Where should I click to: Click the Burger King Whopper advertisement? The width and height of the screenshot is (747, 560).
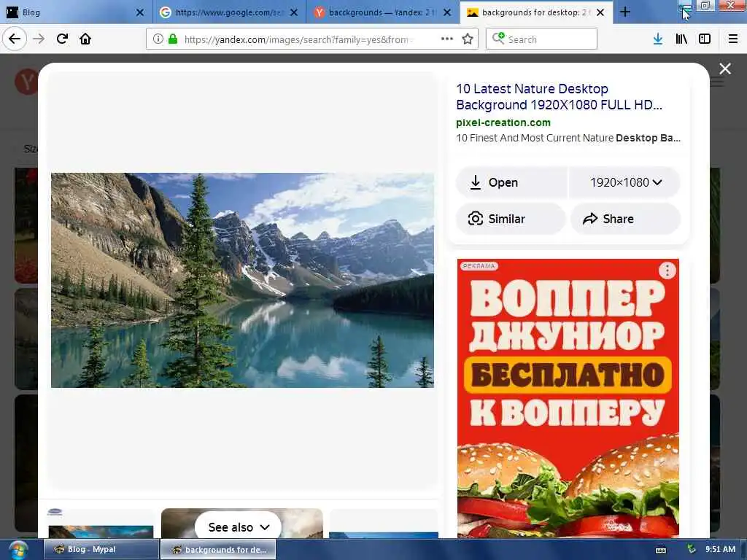point(568,398)
